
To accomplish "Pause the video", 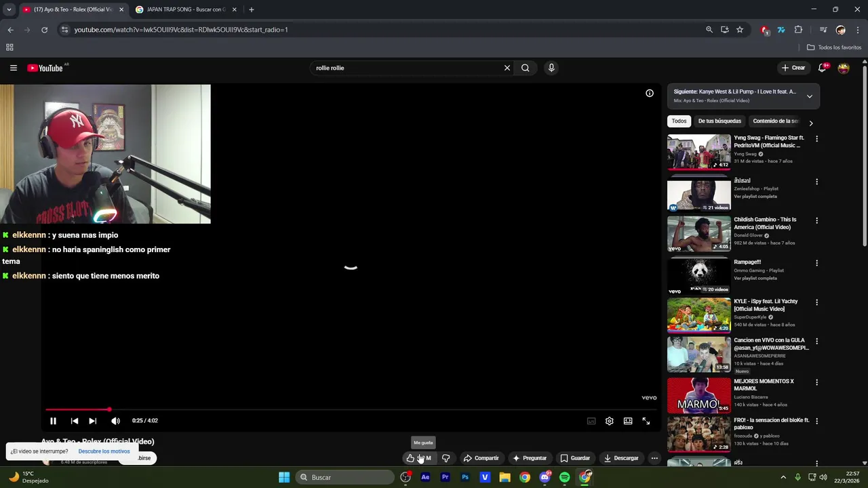I will click(53, 421).
